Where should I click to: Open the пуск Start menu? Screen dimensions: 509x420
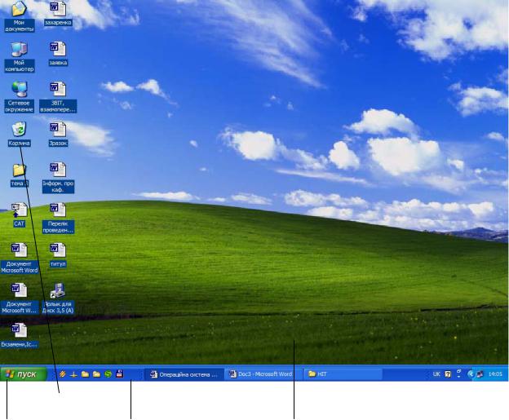point(24,374)
